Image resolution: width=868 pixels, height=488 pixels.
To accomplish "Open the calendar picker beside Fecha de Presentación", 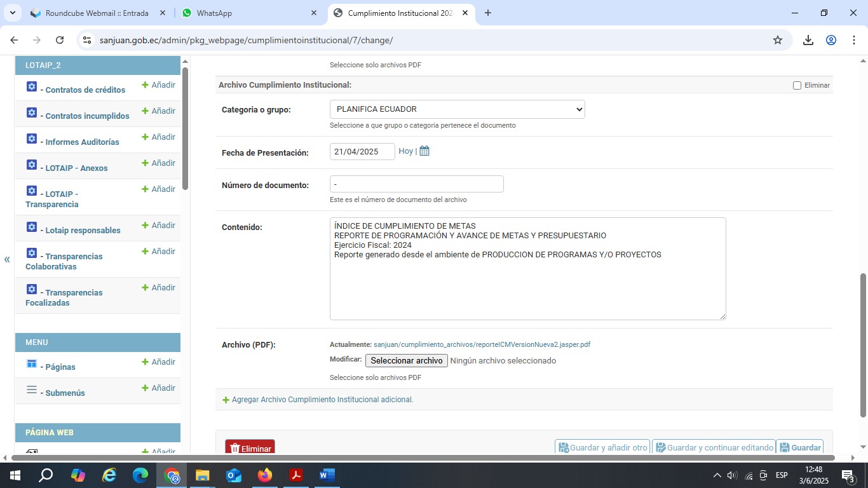I will pos(424,151).
